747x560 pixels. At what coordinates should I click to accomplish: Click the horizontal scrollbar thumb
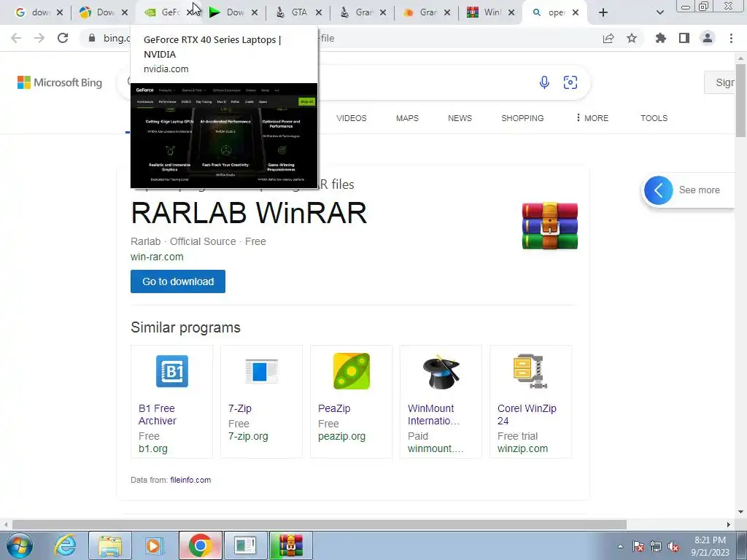(320, 524)
